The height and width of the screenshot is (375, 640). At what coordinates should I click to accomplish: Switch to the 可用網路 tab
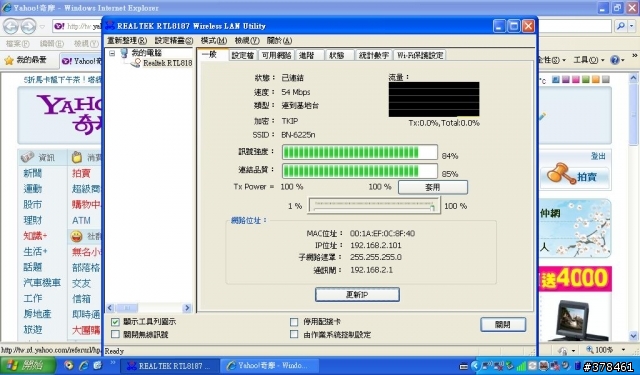pos(276,55)
